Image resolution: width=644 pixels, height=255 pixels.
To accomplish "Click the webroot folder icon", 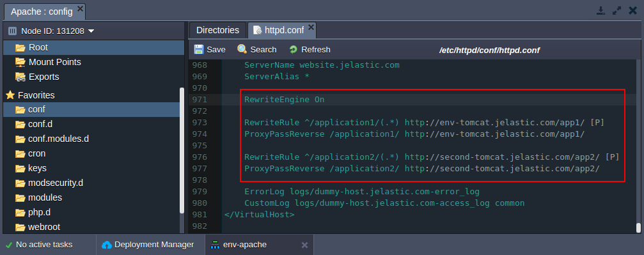I will (x=20, y=227).
